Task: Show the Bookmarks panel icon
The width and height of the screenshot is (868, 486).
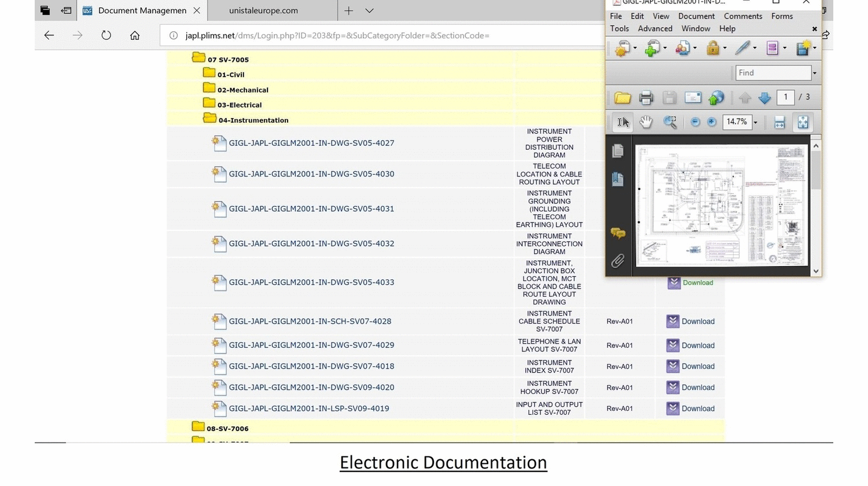Action: [x=617, y=179]
